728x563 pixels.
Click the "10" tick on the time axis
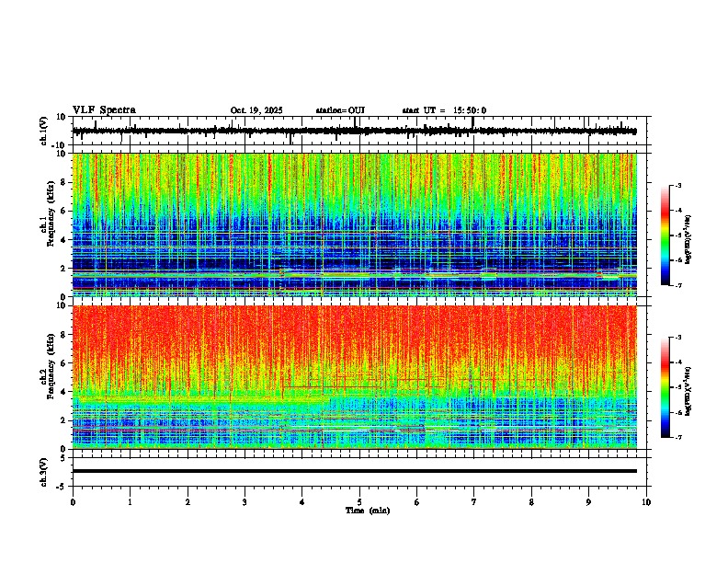click(646, 502)
